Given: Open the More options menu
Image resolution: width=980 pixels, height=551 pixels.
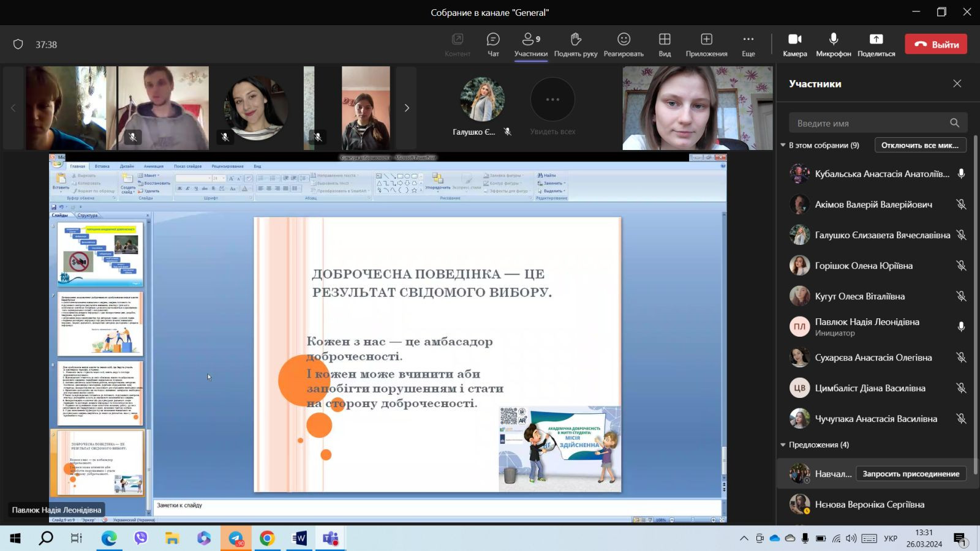Looking at the screenshot, I should (748, 44).
